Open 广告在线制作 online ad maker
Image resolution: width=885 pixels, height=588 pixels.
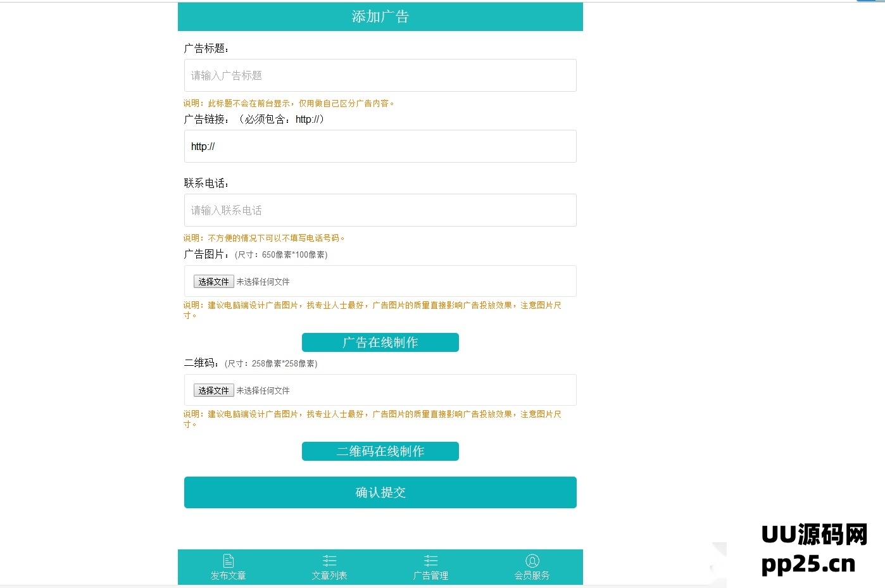coord(380,342)
